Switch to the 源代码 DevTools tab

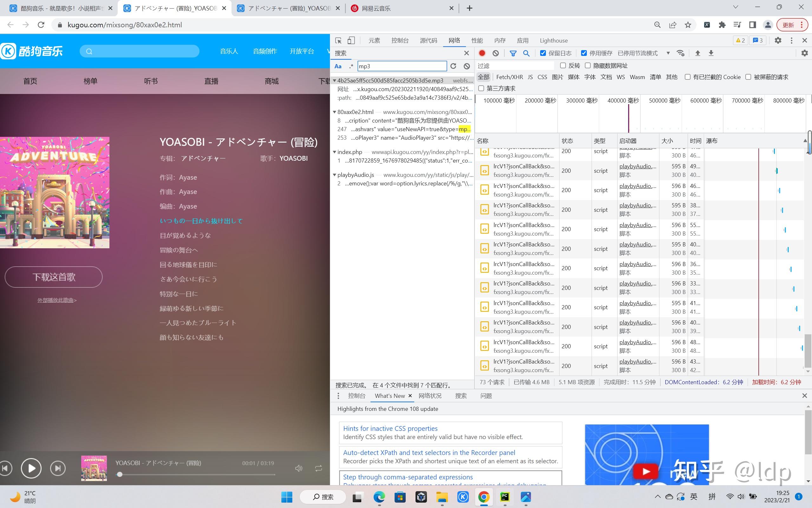[429, 41]
